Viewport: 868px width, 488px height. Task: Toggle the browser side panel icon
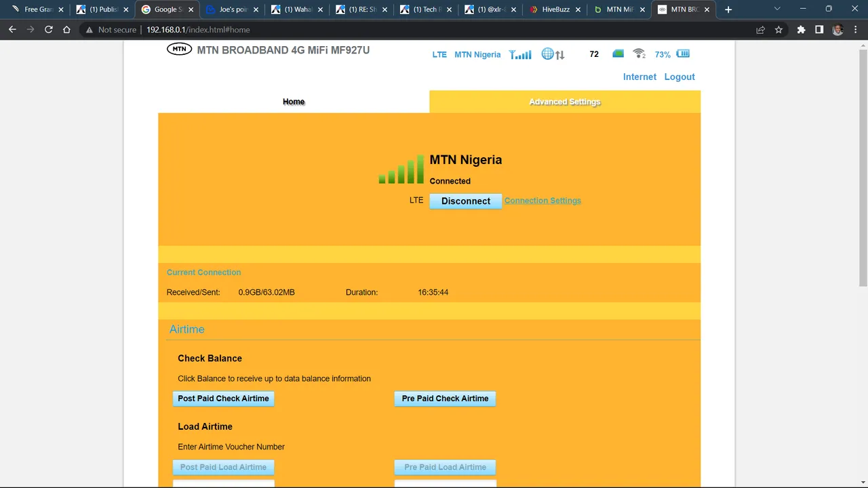[819, 30]
